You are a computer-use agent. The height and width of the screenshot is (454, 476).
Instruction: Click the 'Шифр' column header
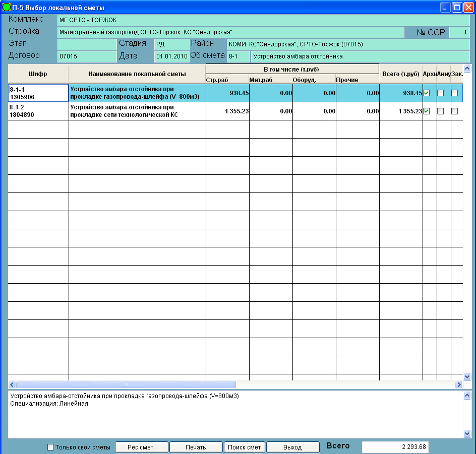pos(38,74)
